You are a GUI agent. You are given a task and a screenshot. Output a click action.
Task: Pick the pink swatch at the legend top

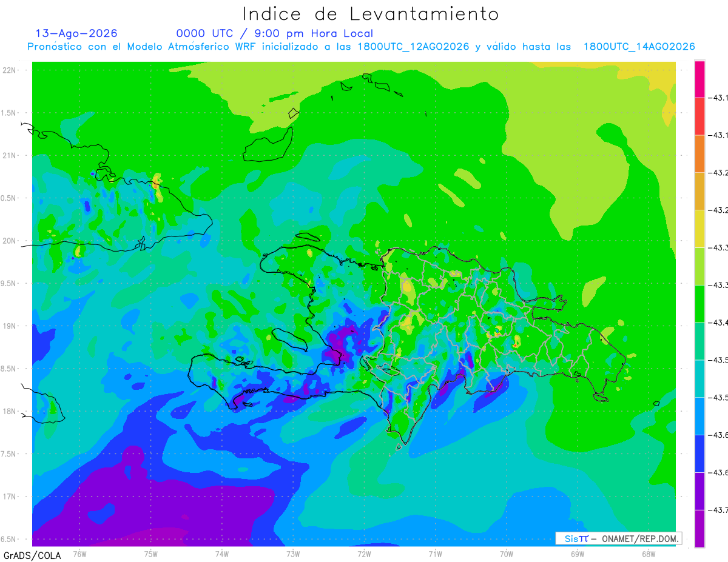click(699, 79)
